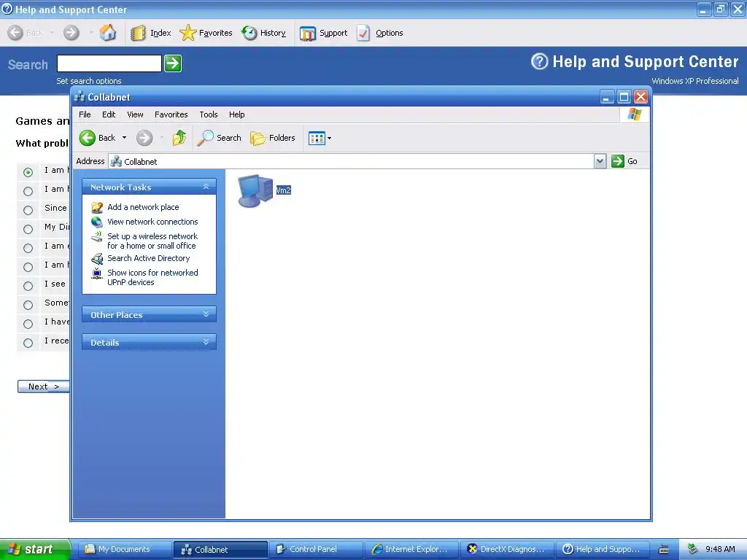Switch to DirectX Diagnostic taskbar button
Viewport: 747px width, 560px height.
[x=507, y=550]
